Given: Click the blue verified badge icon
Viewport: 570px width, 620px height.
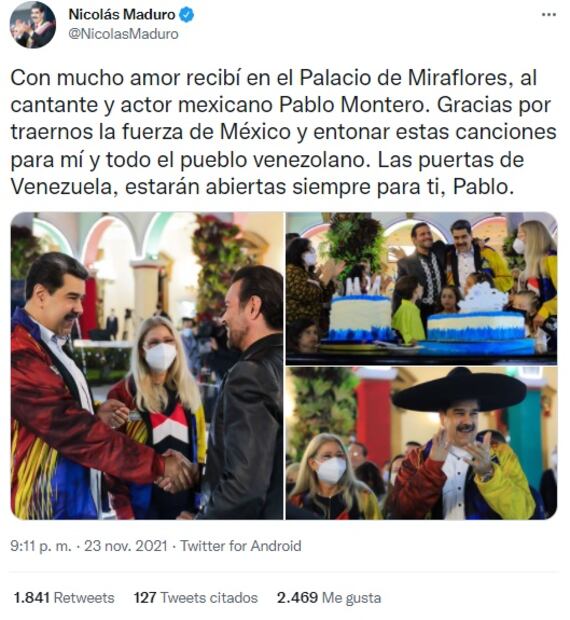Looking at the screenshot, I should (x=187, y=15).
